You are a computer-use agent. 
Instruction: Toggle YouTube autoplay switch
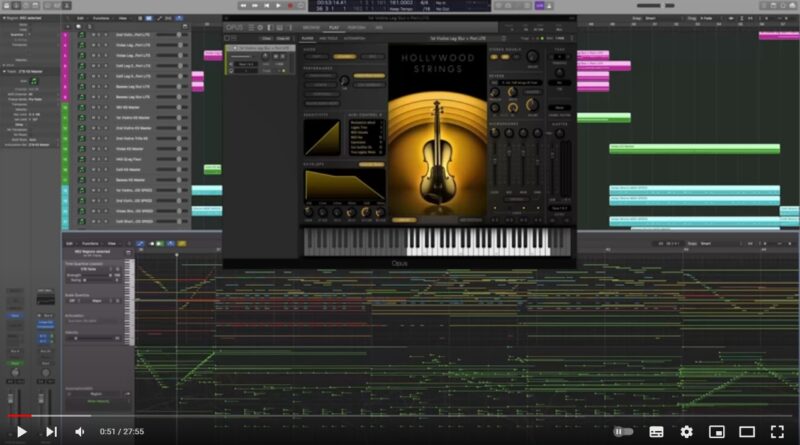tap(623, 432)
